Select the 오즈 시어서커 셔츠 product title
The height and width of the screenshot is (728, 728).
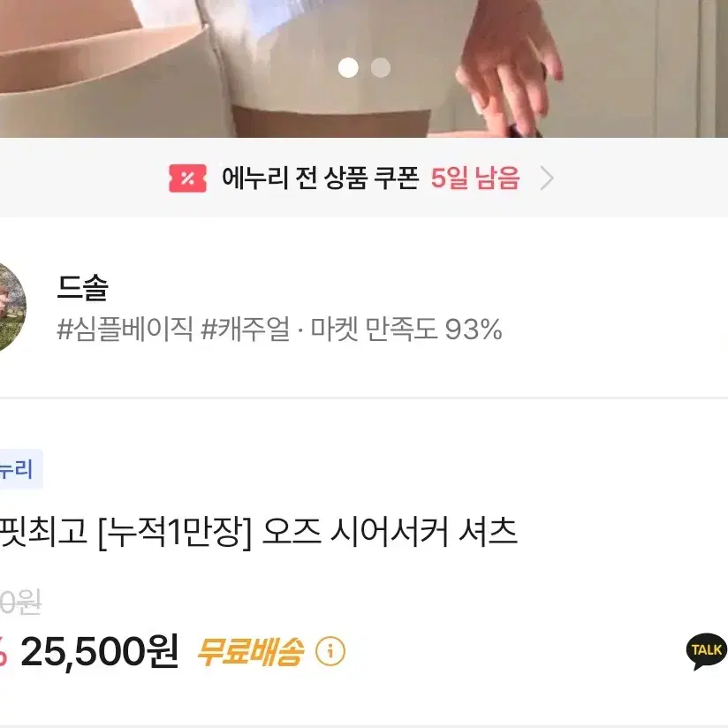click(390, 532)
